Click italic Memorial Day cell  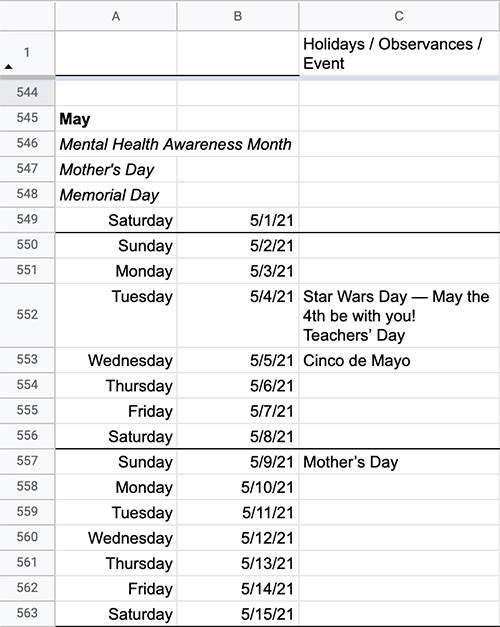point(116,195)
